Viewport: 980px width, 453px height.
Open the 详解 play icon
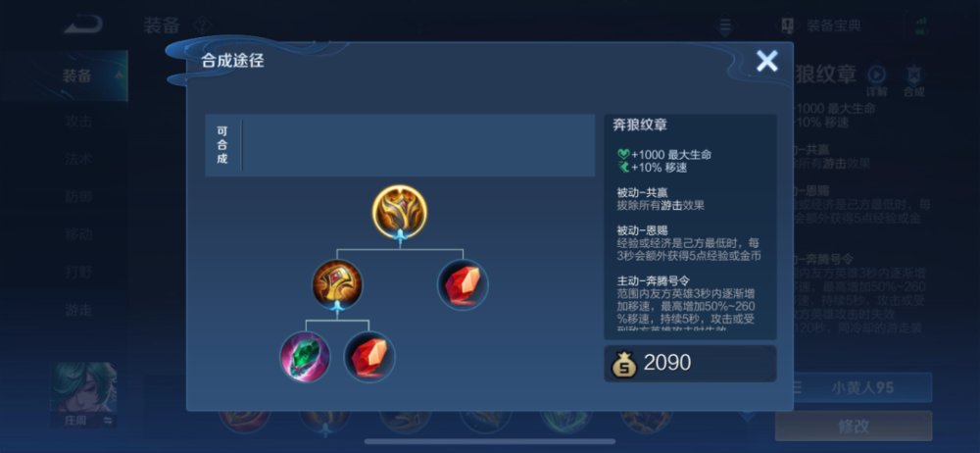pyautogui.click(x=876, y=80)
